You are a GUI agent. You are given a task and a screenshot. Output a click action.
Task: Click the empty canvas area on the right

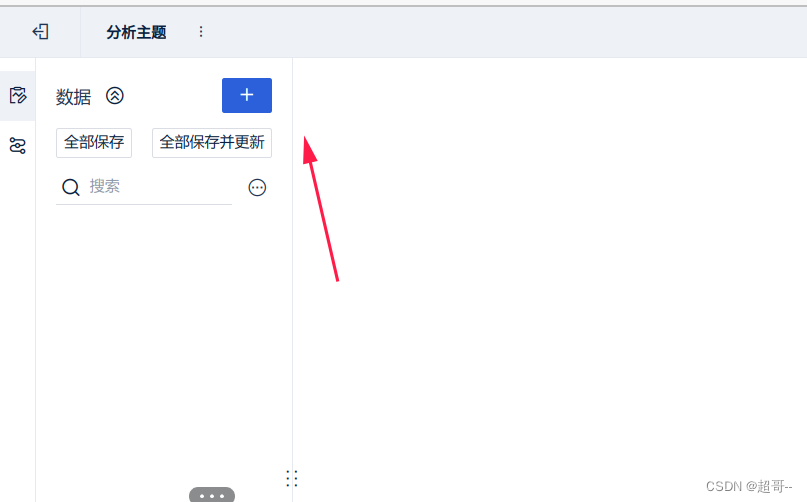(550, 280)
